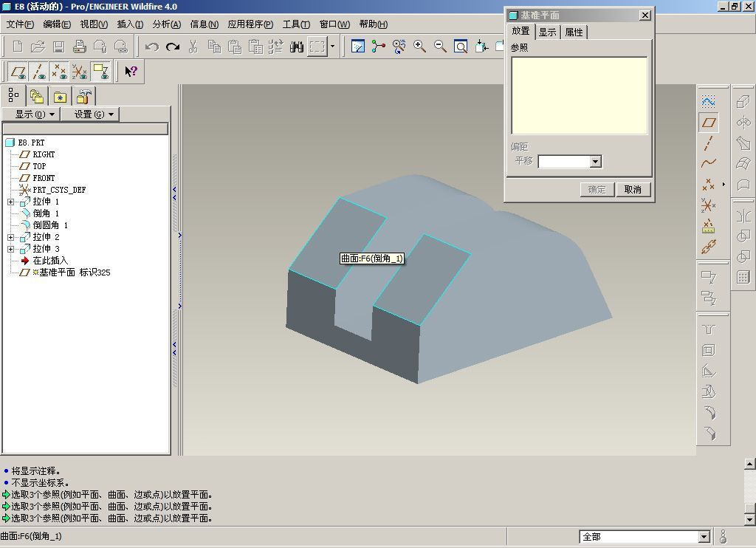Toggle datum planes display
The height and width of the screenshot is (548, 756).
pyautogui.click(x=18, y=72)
